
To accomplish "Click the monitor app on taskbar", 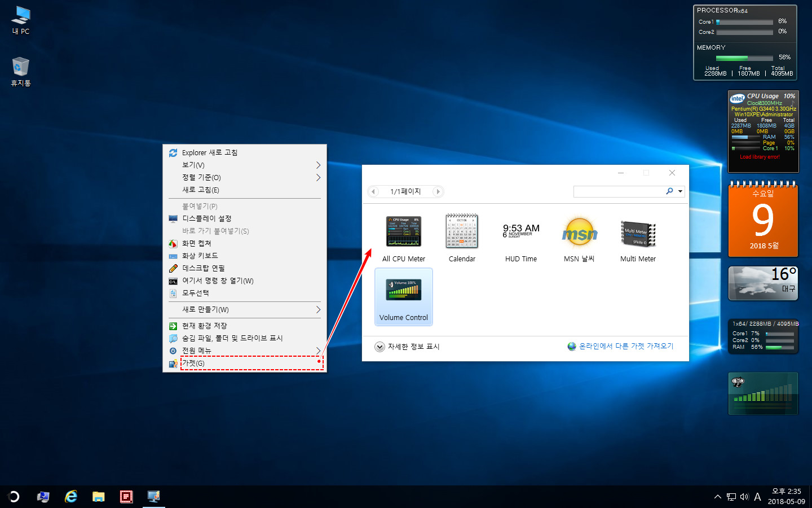I will coord(153,497).
